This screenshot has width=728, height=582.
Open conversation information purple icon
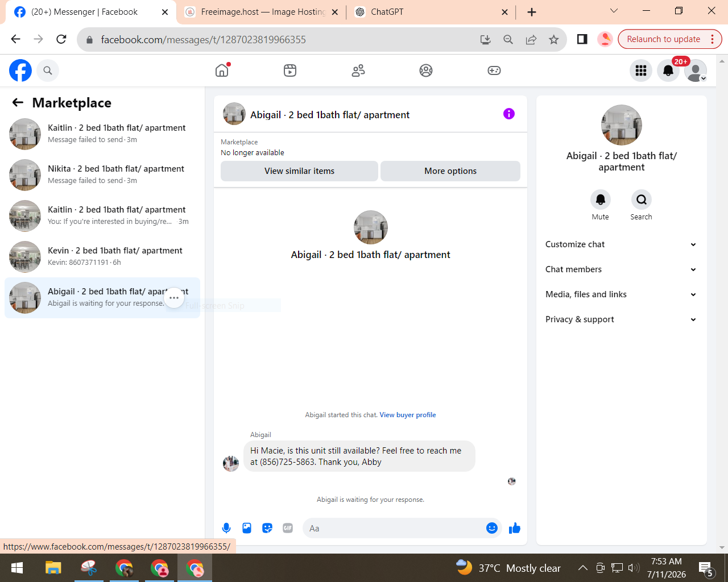[509, 114]
